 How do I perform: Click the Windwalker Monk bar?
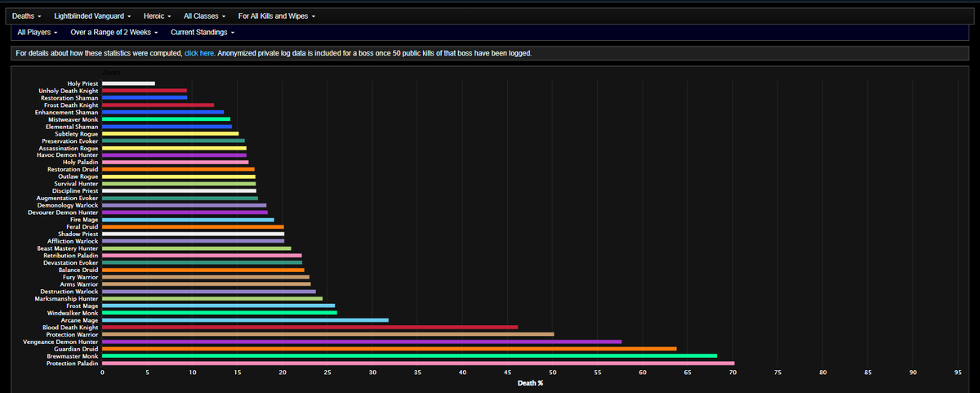pyautogui.click(x=220, y=313)
